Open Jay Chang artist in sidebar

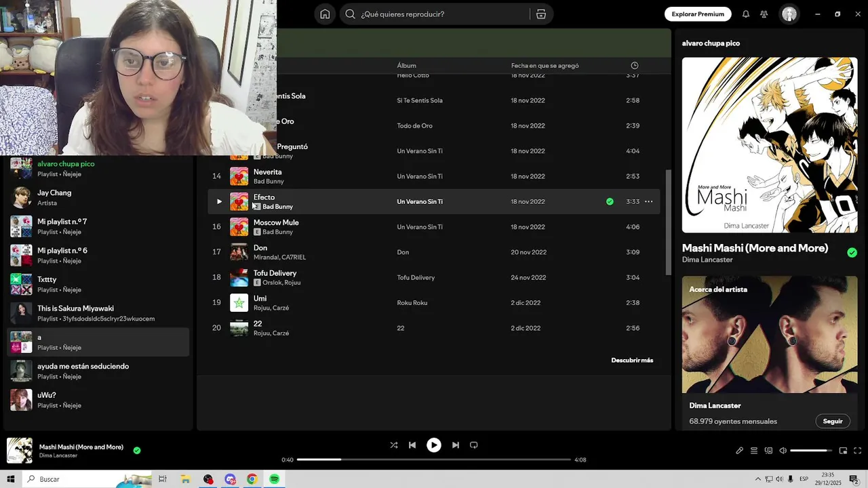point(98,197)
